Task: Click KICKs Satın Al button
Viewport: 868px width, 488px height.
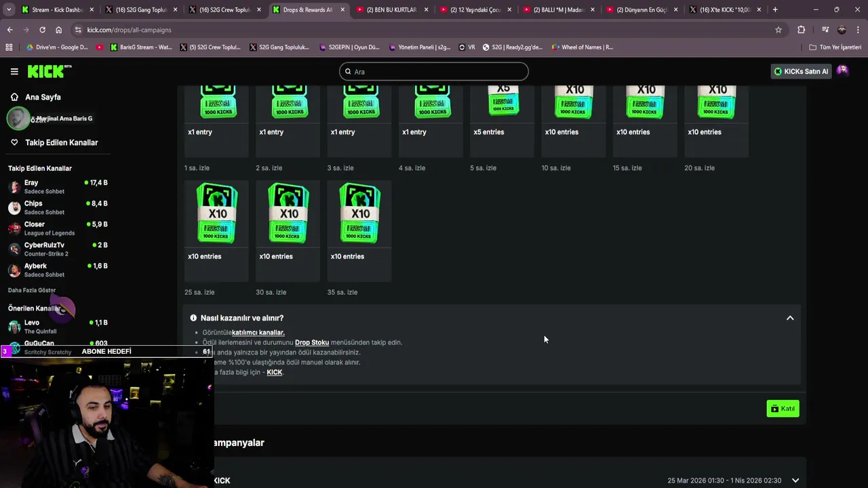Action: click(x=801, y=71)
